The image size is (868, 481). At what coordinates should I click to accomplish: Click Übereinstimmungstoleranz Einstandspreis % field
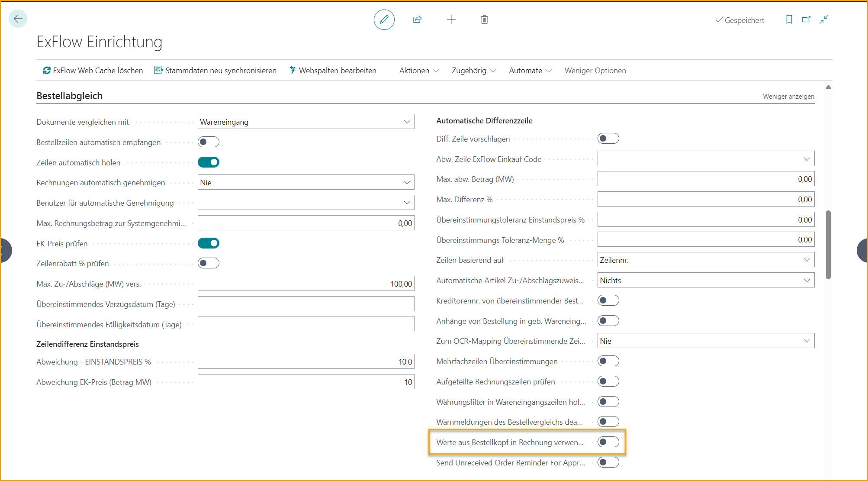[x=706, y=220]
